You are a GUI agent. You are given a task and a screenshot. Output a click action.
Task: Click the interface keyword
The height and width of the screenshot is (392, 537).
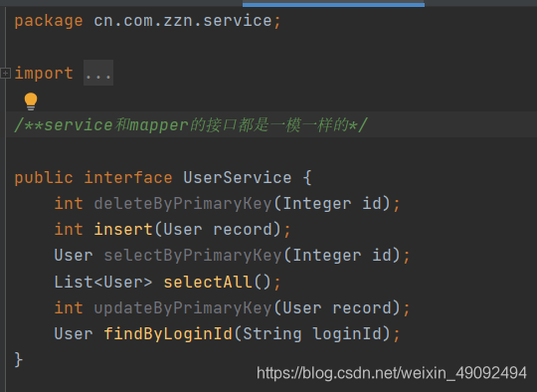coord(128,177)
